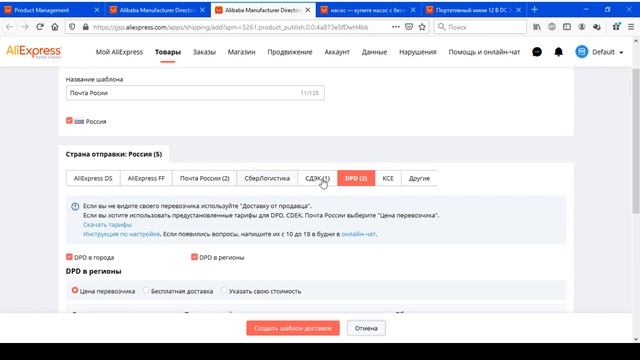The image size is (640, 360).
Task: Open Аккаунт menu
Action: point(337,52)
